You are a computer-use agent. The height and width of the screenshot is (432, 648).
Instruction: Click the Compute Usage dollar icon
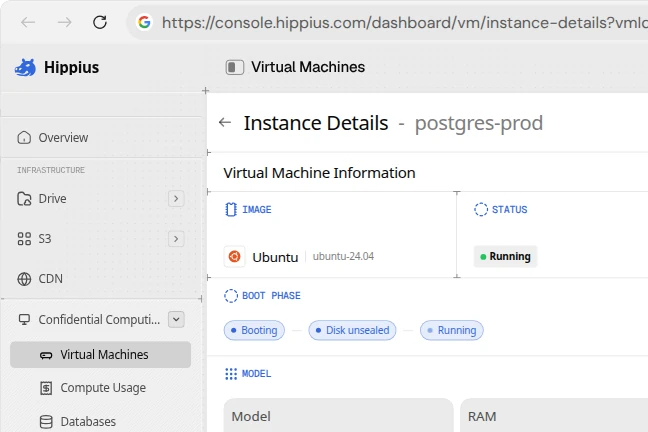point(46,388)
